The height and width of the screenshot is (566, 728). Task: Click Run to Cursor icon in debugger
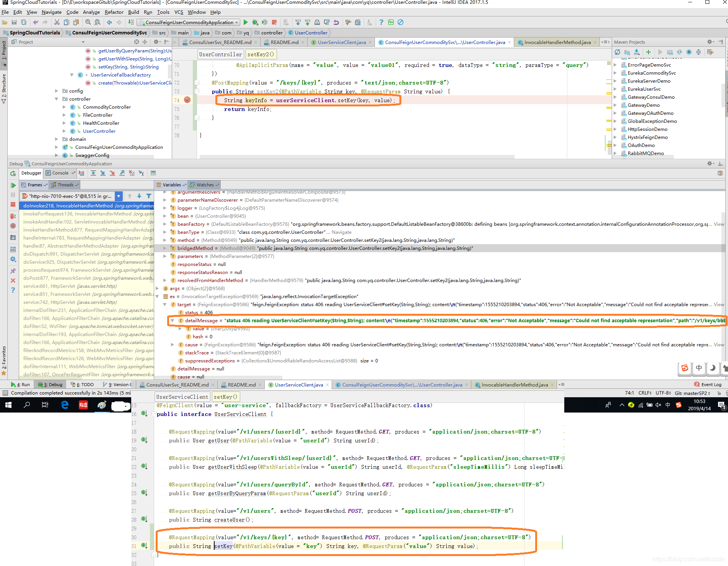pos(141,173)
